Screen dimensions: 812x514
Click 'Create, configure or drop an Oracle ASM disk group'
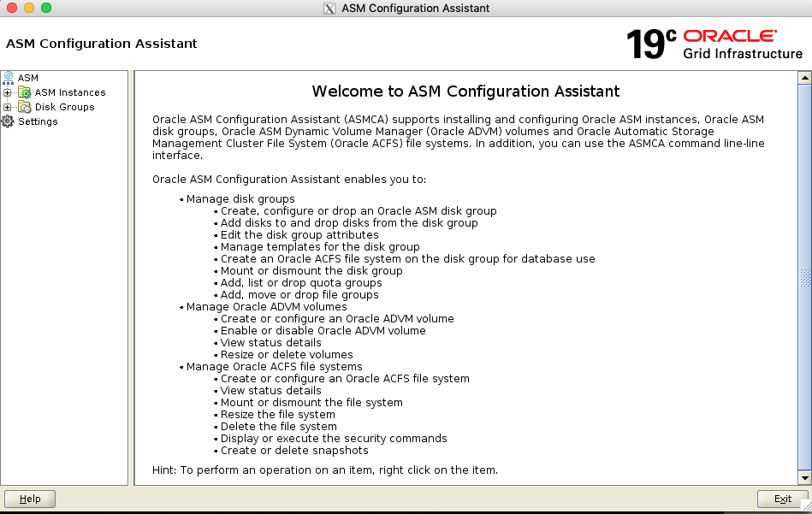point(359,210)
